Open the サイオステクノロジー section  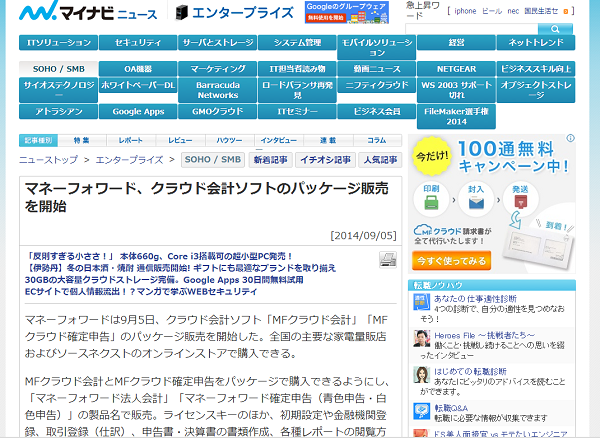(59, 90)
